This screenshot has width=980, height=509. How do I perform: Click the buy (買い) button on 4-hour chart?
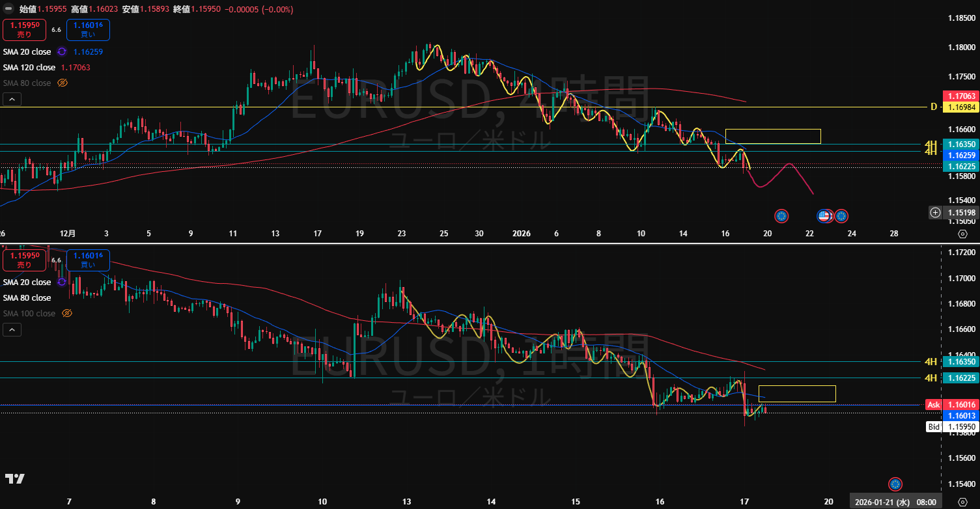coord(88,30)
